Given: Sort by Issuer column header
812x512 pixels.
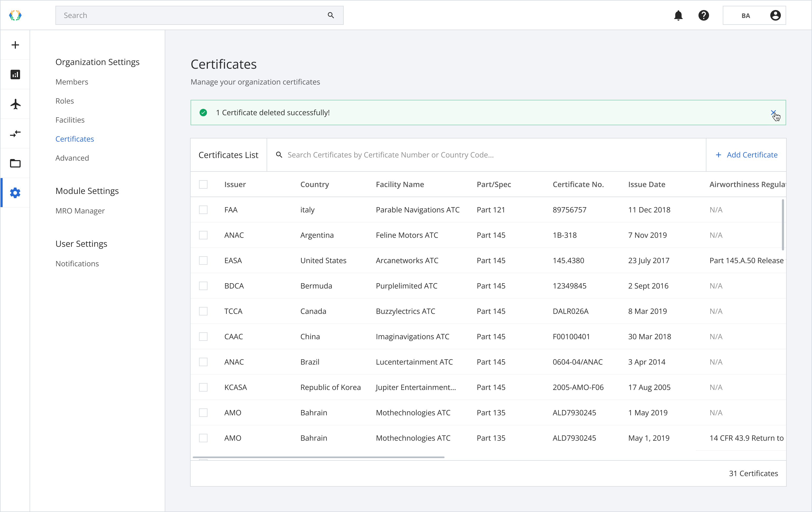Looking at the screenshot, I should pos(235,184).
